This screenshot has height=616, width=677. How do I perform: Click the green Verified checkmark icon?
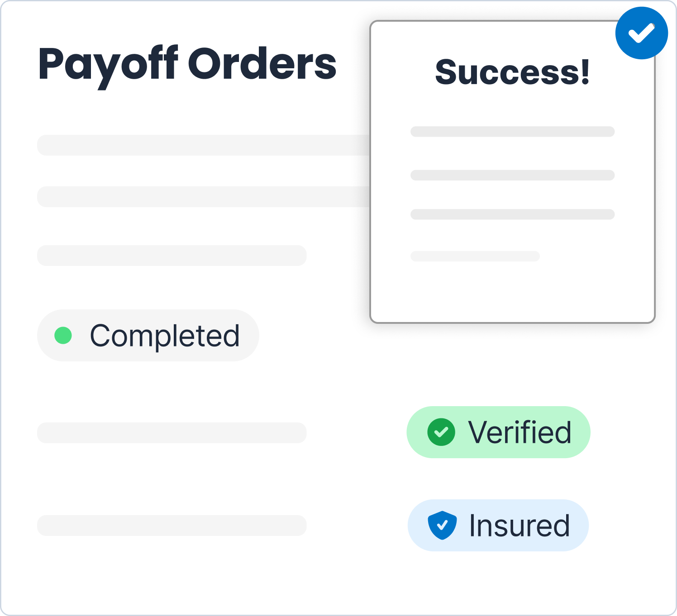point(441,432)
